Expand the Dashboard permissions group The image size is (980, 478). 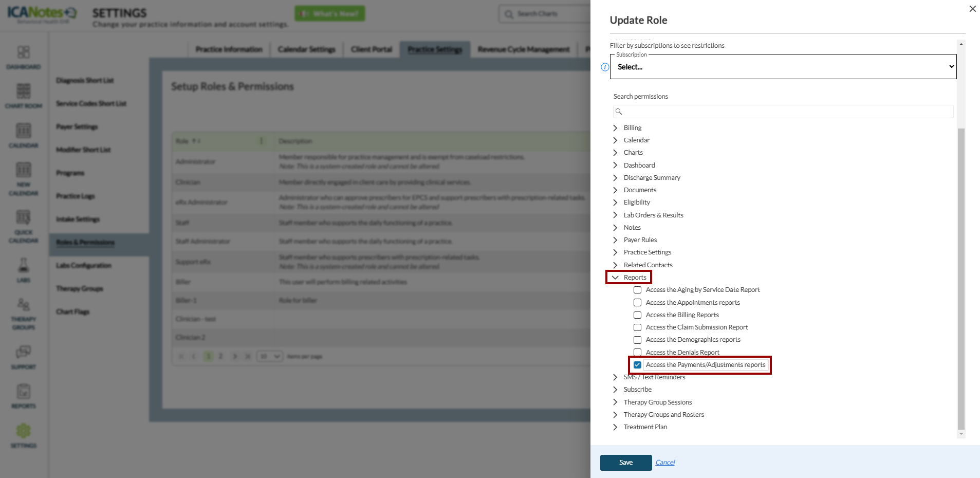[615, 166]
